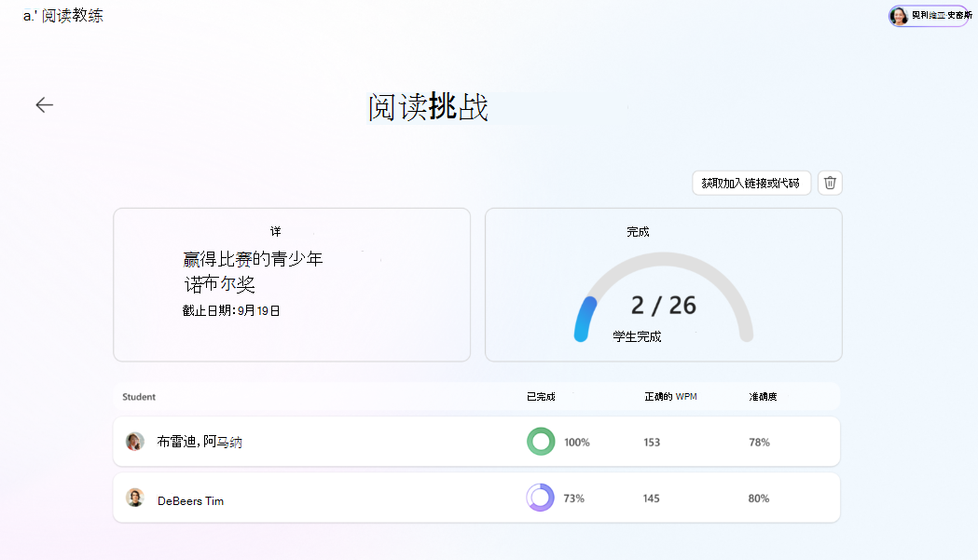This screenshot has height=560, width=978.
Task: Click the 完成 card header
Action: point(638,232)
